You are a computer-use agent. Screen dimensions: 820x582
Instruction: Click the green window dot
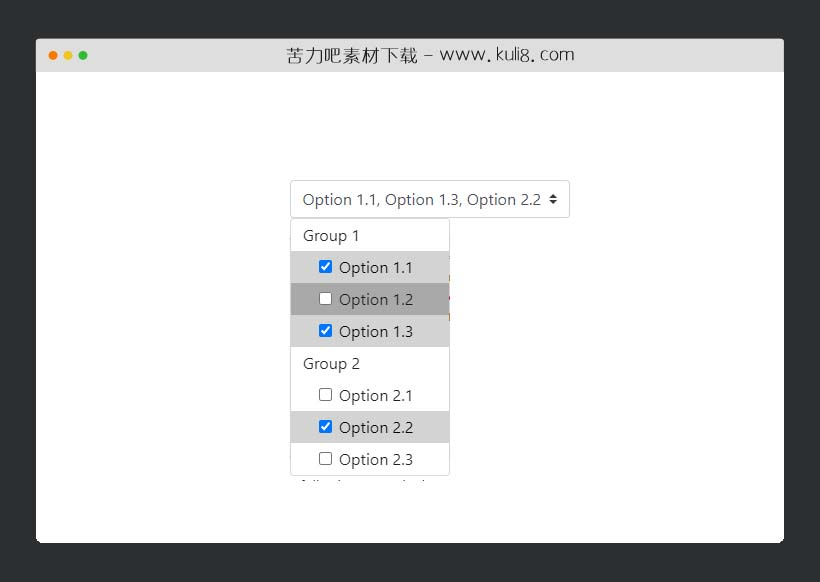[x=83, y=55]
